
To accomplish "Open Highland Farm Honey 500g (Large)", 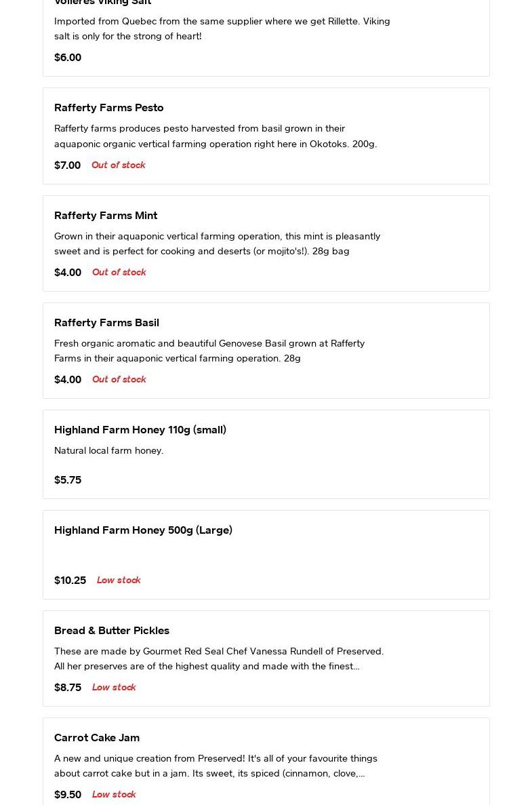I will point(266,555).
